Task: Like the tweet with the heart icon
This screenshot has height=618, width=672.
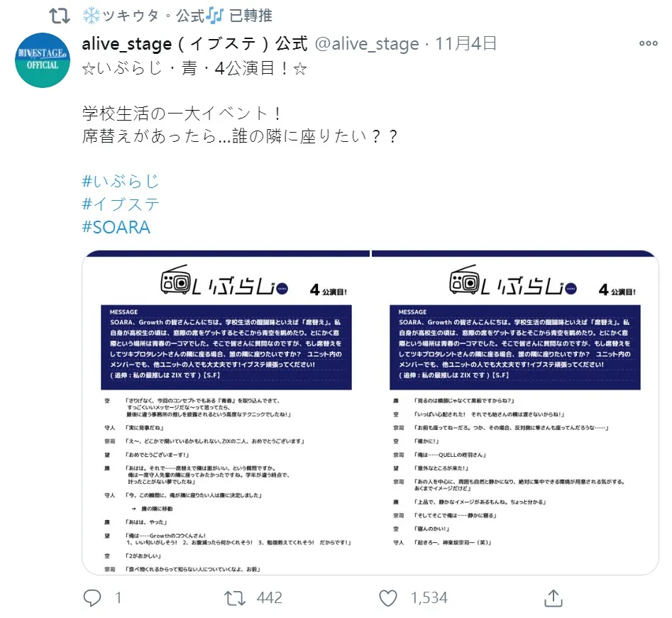Action: 388,598
